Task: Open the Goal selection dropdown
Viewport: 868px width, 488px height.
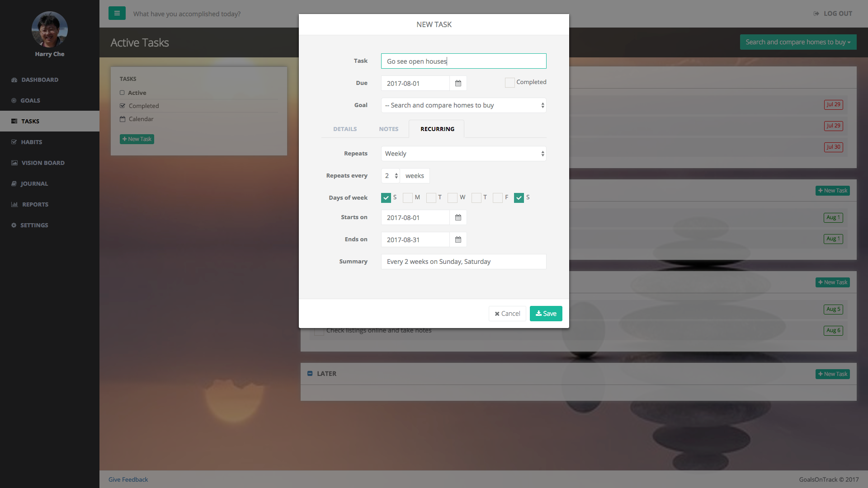Action: [463, 105]
